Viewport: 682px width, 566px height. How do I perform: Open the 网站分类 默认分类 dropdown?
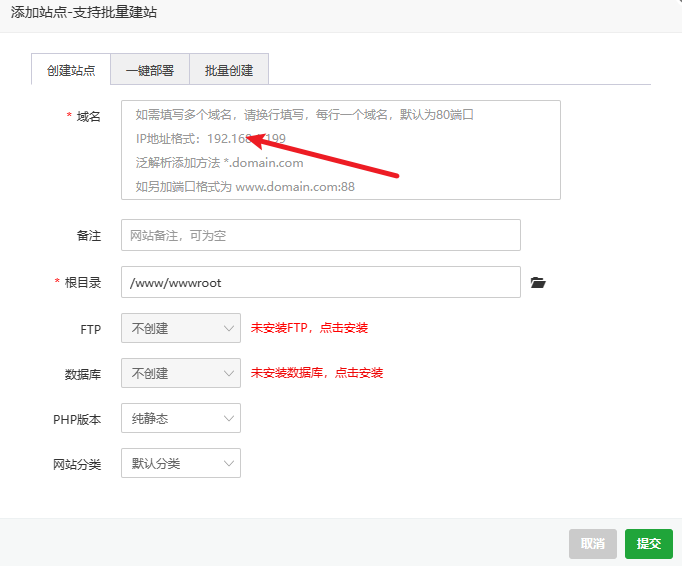180,463
